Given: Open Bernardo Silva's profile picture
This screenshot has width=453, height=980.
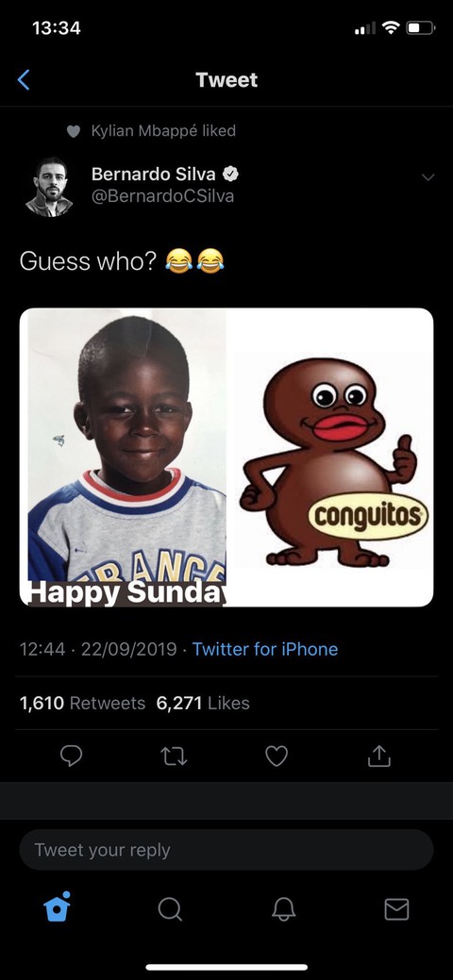Looking at the screenshot, I should [x=49, y=188].
